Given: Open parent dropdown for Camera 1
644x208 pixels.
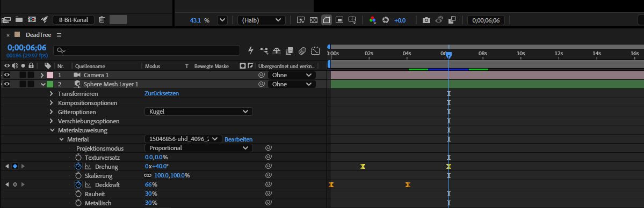Looking at the screenshot, I should point(292,75).
